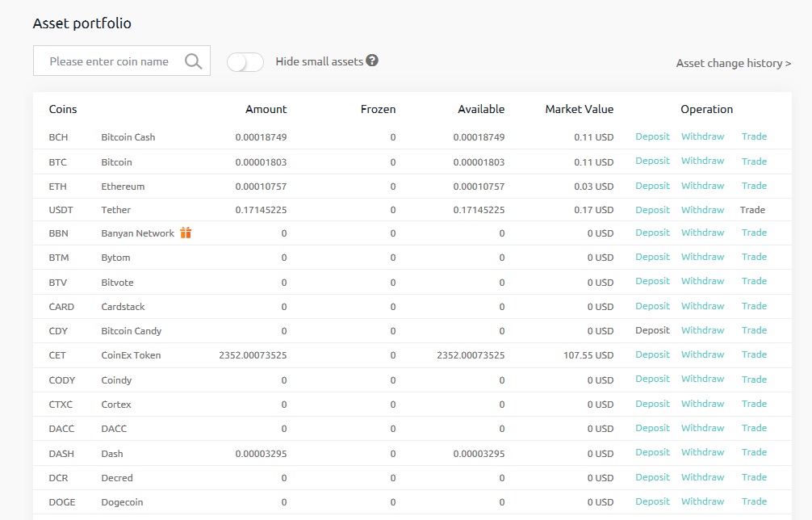Image resolution: width=812 pixels, height=520 pixels.
Task: Click the search magnifier icon
Action: pyautogui.click(x=193, y=61)
